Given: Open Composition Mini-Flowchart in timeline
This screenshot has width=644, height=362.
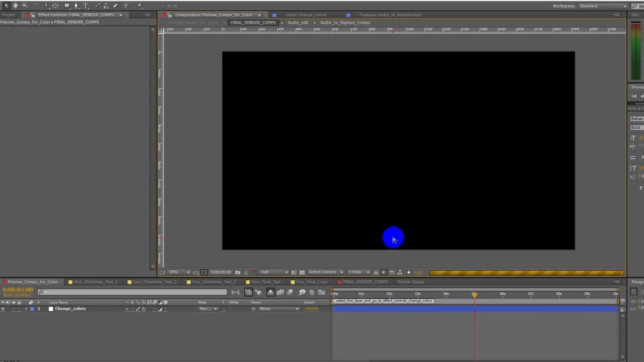Looking at the screenshot, I should click(235, 292).
